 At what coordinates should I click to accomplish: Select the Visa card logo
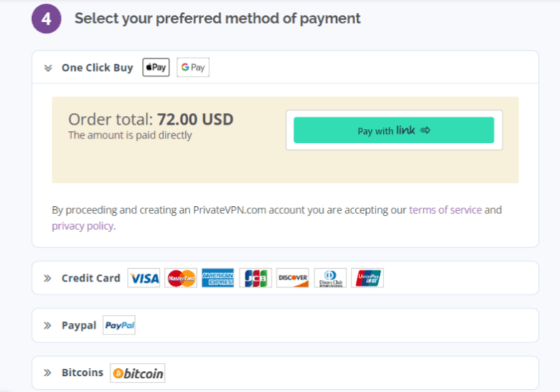pyautogui.click(x=144, y=278)
